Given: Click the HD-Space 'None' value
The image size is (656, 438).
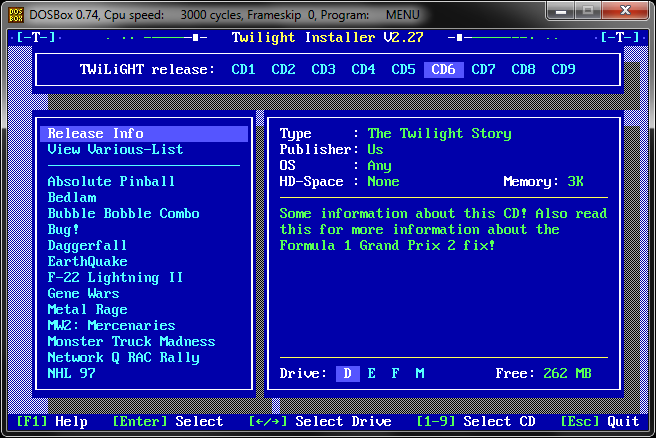Looking at the screenshot, I should [383, 181].
